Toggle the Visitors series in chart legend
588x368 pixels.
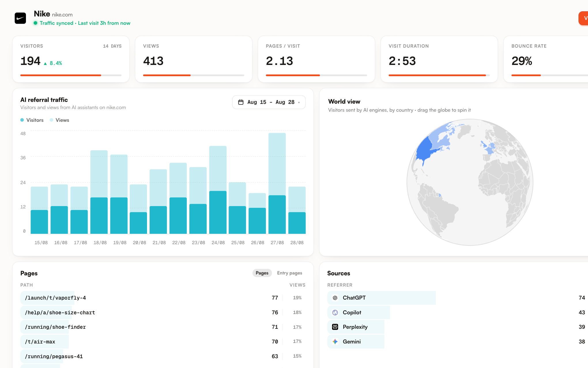pos(32,120)
